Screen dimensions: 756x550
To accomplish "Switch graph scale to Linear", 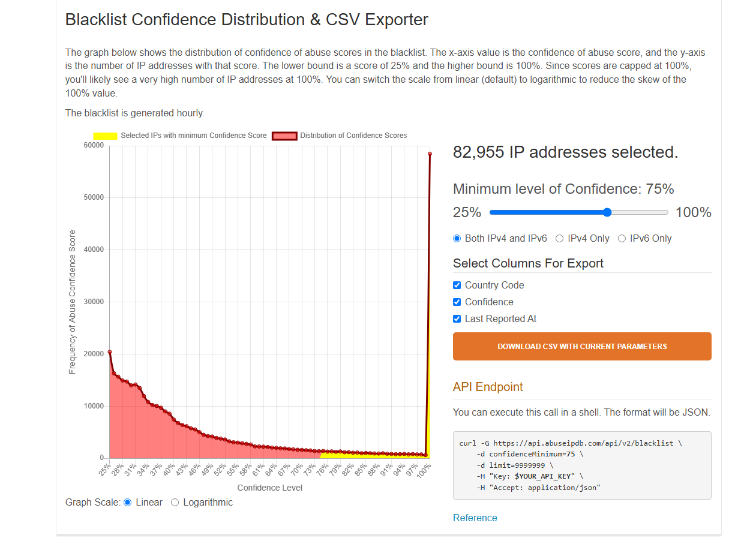I will 127,503.
